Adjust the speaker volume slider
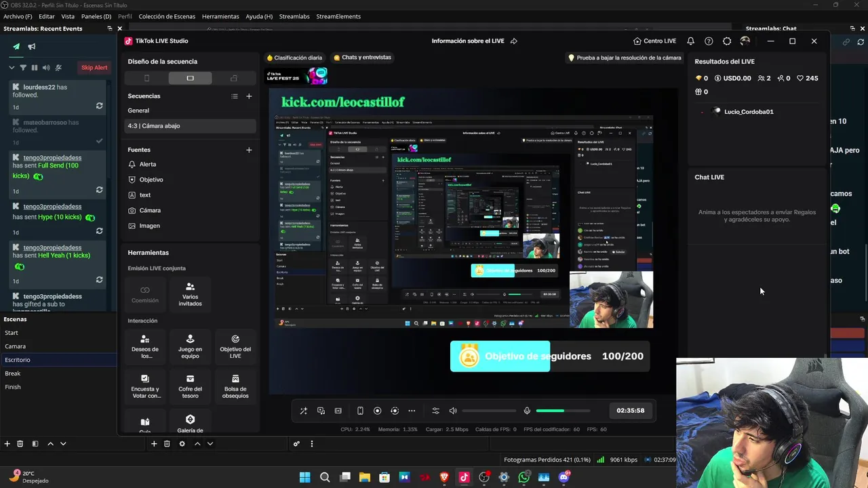Image resolution: width=868 pixels, height=488 pixels. [489, 411]
